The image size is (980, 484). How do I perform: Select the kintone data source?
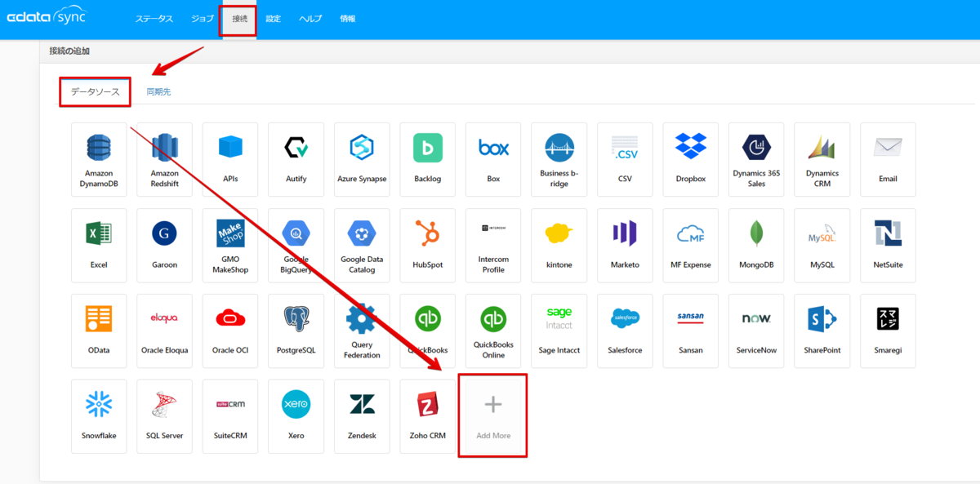559,245
